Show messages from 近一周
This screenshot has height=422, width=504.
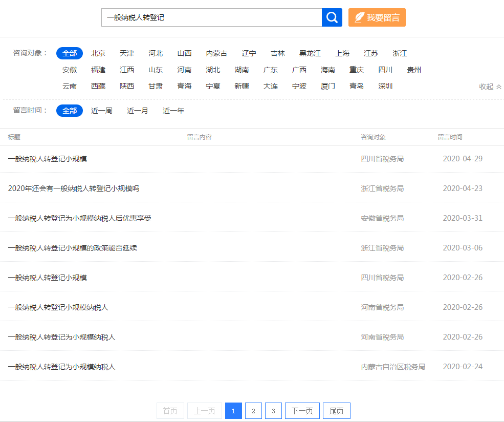(x=102, y=111)
